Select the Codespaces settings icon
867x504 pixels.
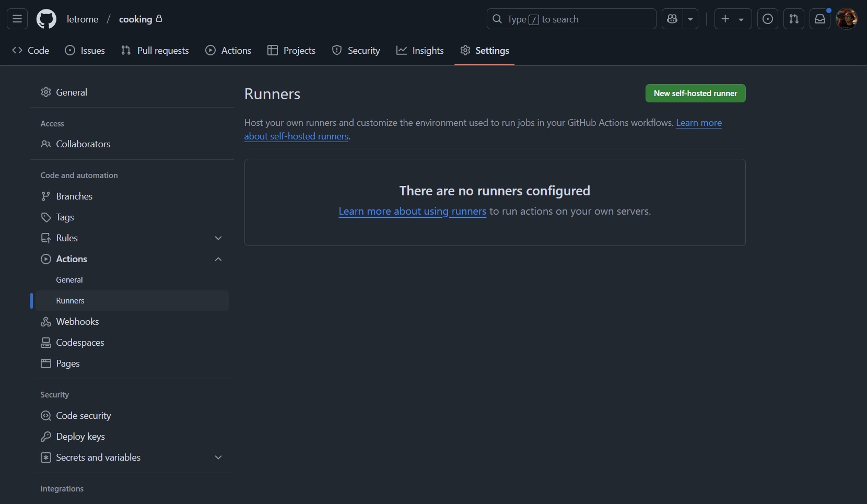(46, 343)
